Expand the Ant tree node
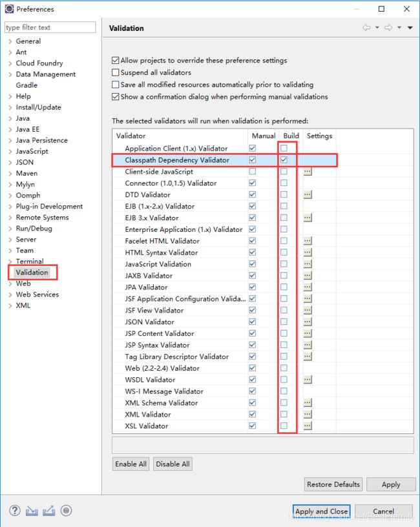 10,52
